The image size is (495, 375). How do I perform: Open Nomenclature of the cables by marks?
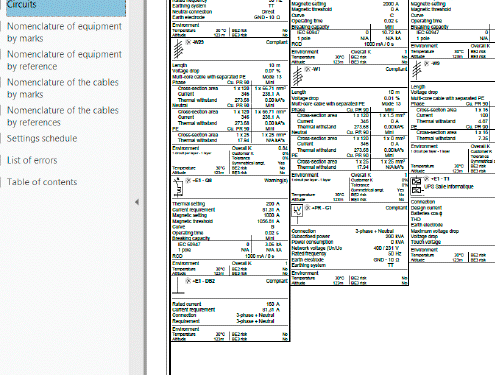(x=63, y=88)
